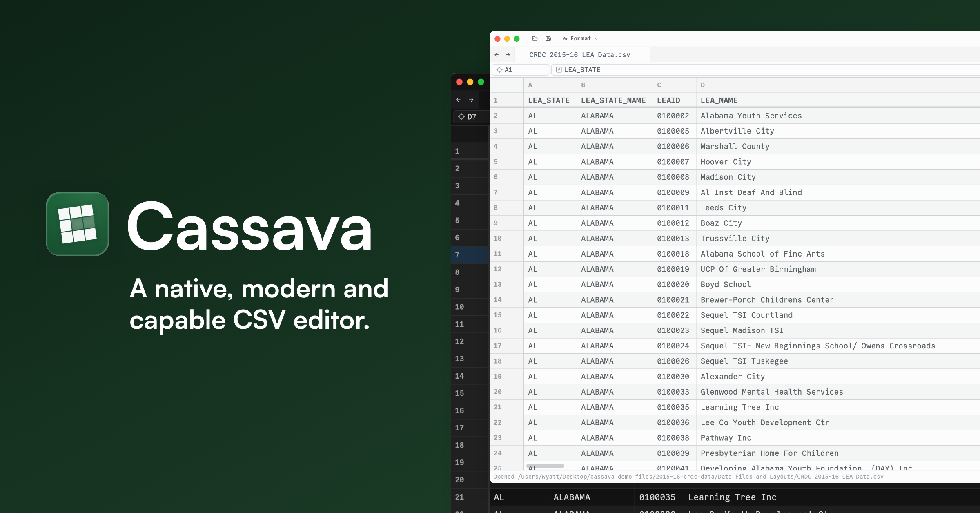The height and width of the screenshot is (513, 980).
Task: Click LEAID cell 0100039
Action: 675,453
